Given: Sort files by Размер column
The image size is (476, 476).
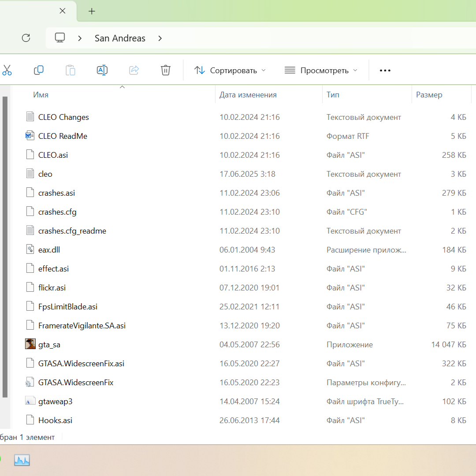Looking at the screenshot, I should (429, 95).
